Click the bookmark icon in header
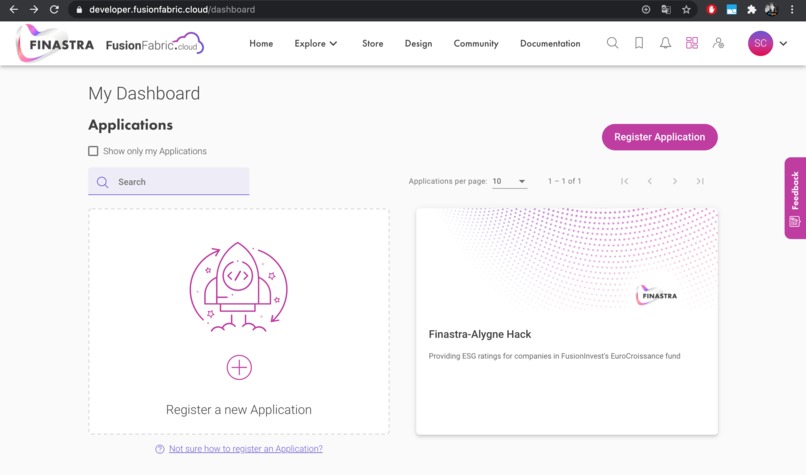The width and height of the screenshot is (806, 475). click(639, 43)
